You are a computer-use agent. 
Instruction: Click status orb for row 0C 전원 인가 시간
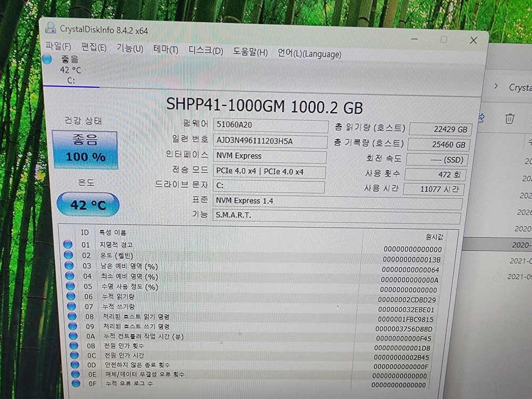[x=74, y=355]
